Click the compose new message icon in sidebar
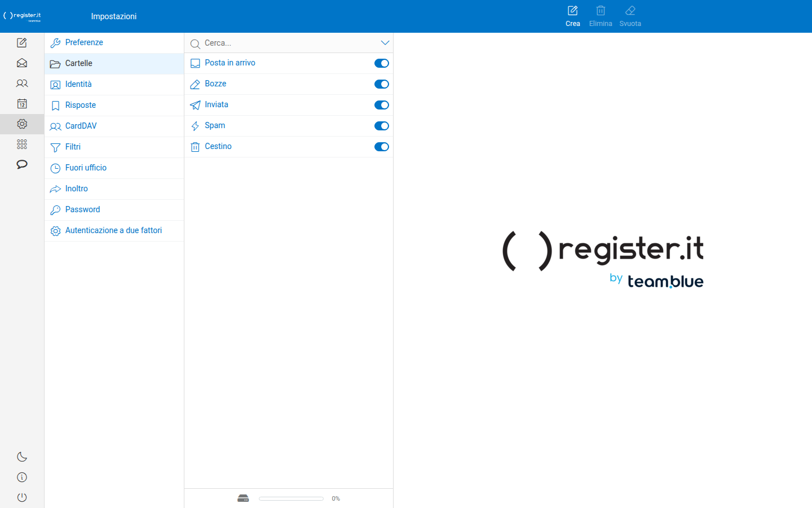This screenshot has height=508, width=812. [x=22, y=43]
